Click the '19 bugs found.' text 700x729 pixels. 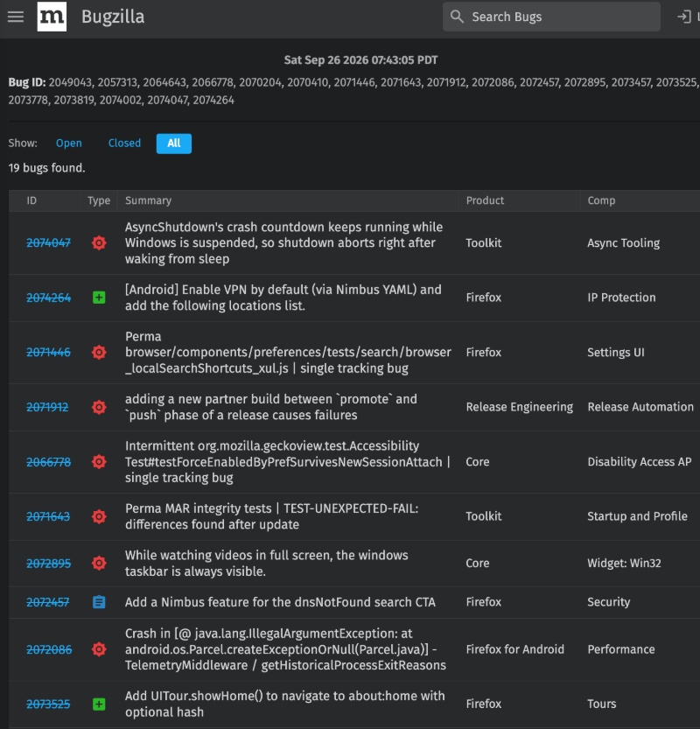(47, 168)
